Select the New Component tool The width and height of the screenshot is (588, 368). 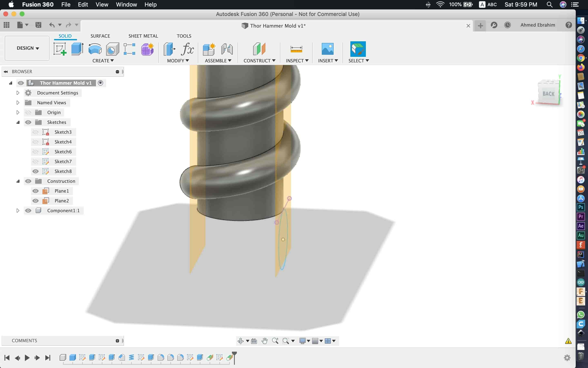209,49
